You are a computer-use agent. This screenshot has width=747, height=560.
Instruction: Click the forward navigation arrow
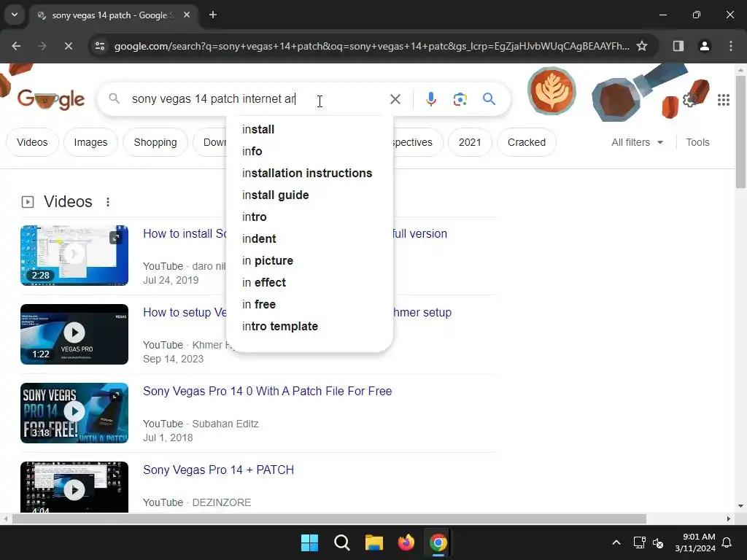[42, 46]
